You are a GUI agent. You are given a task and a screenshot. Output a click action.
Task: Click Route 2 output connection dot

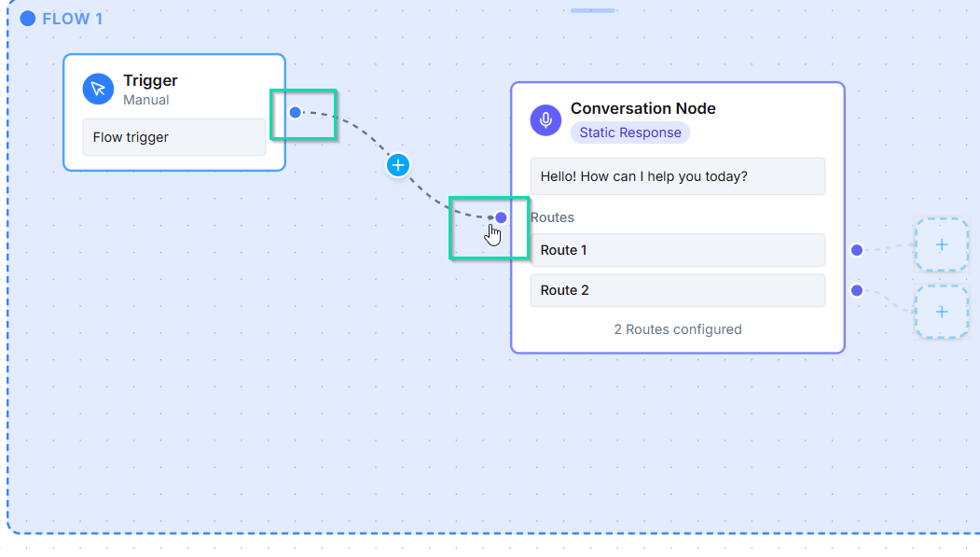pos(856,290)
